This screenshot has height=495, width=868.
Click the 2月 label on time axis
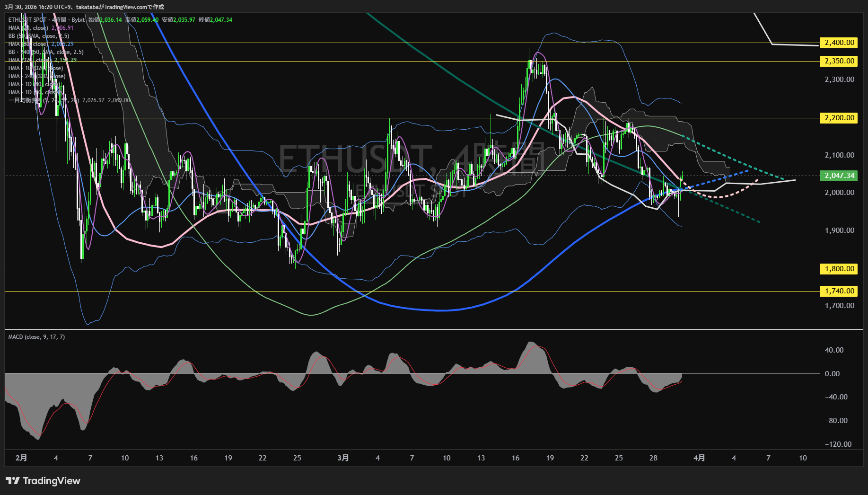21,458
